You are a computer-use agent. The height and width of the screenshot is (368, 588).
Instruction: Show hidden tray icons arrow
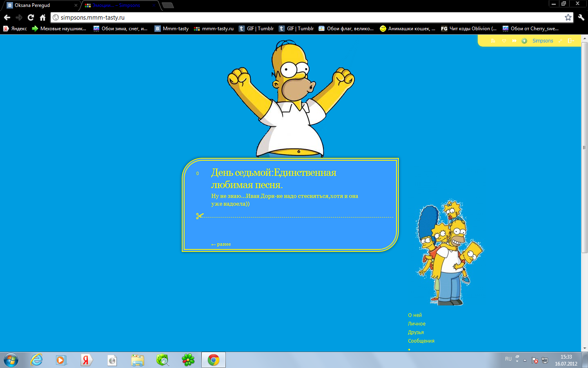[x=525, y=360]
